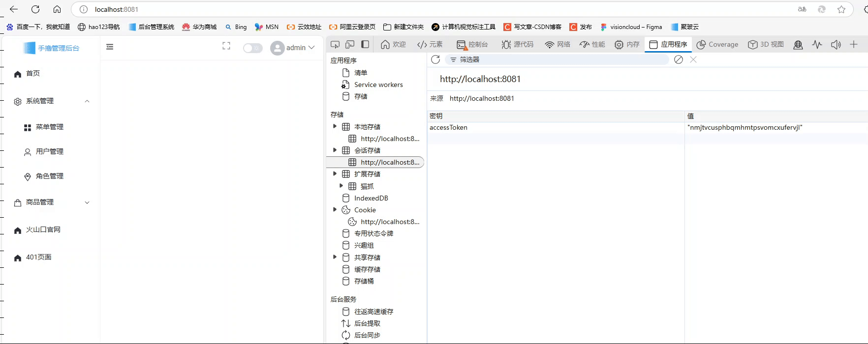Open the visioncloud – Figma bookmark

coord(631,27)
